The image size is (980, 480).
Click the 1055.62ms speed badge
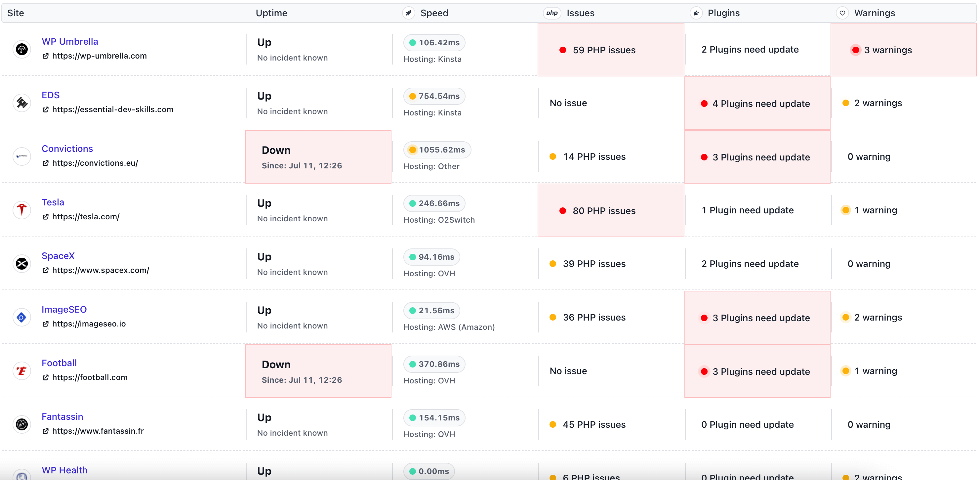click(x=437, y=150)
